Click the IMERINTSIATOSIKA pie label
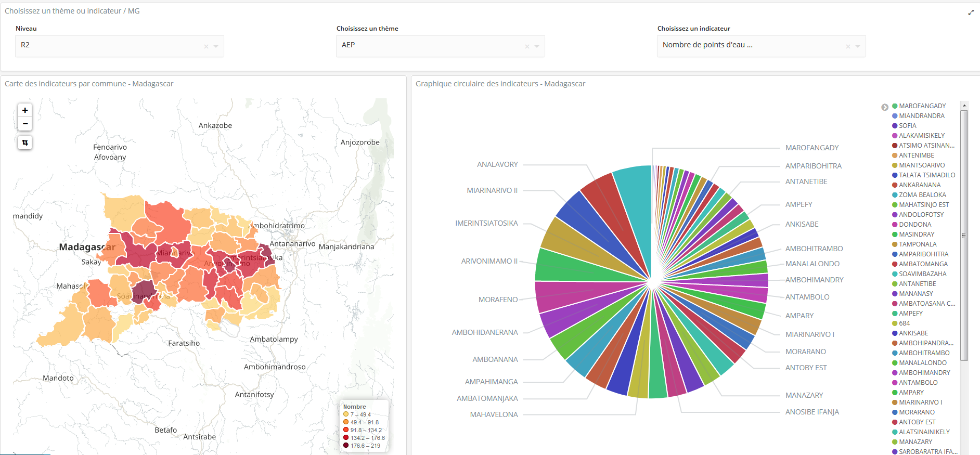Screen dimensions: 980x455 486,223
